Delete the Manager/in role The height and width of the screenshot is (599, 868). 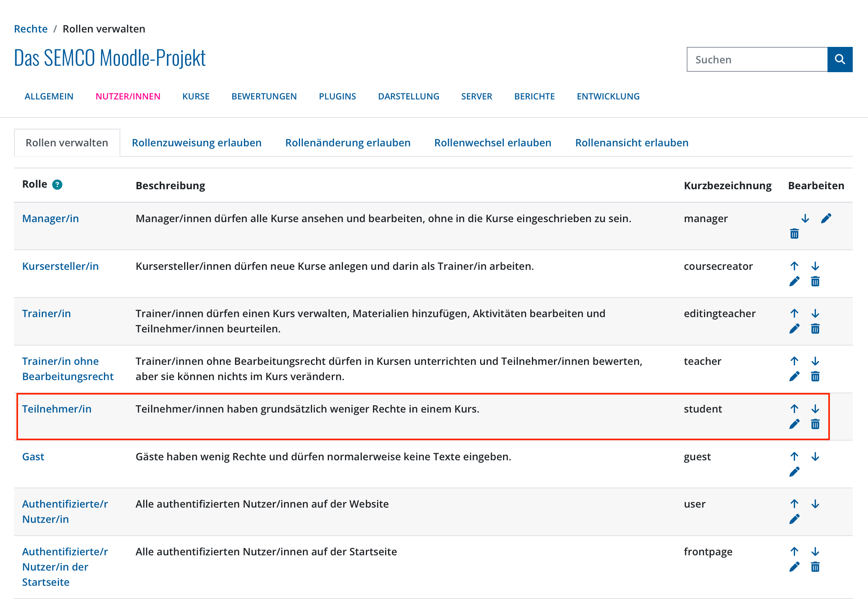click(x=794, y=233)
